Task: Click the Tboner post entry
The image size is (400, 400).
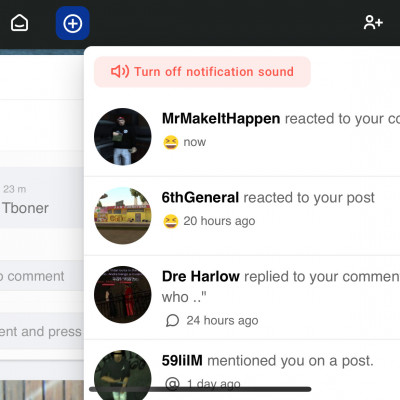Action: (42, 198)
